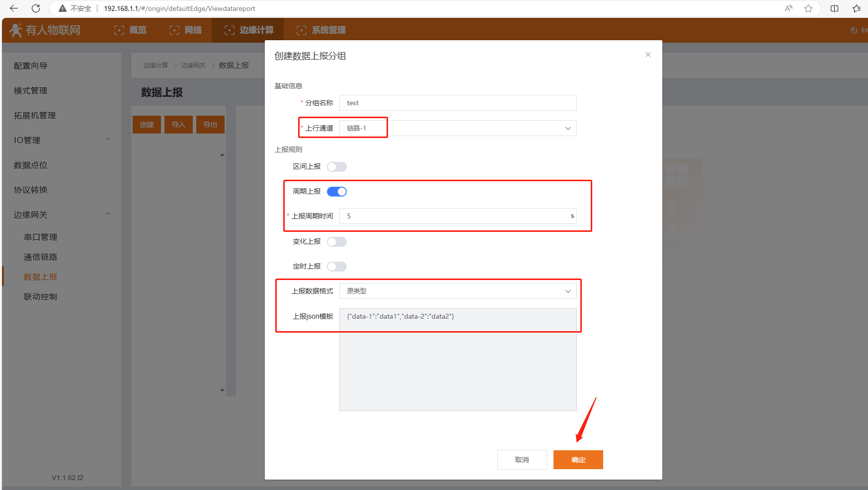Image resolution: width=868 pixels, height=490 pixels.
Task: Open the browser favorites list icon
Action: tap(856, 8)
